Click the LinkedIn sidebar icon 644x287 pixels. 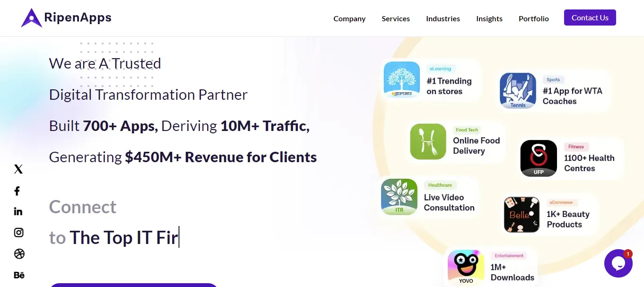click(x=18, y=211)
